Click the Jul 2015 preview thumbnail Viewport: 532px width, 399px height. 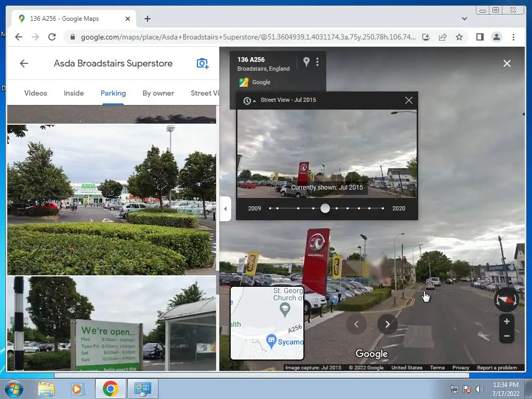[x=327, y=154]
